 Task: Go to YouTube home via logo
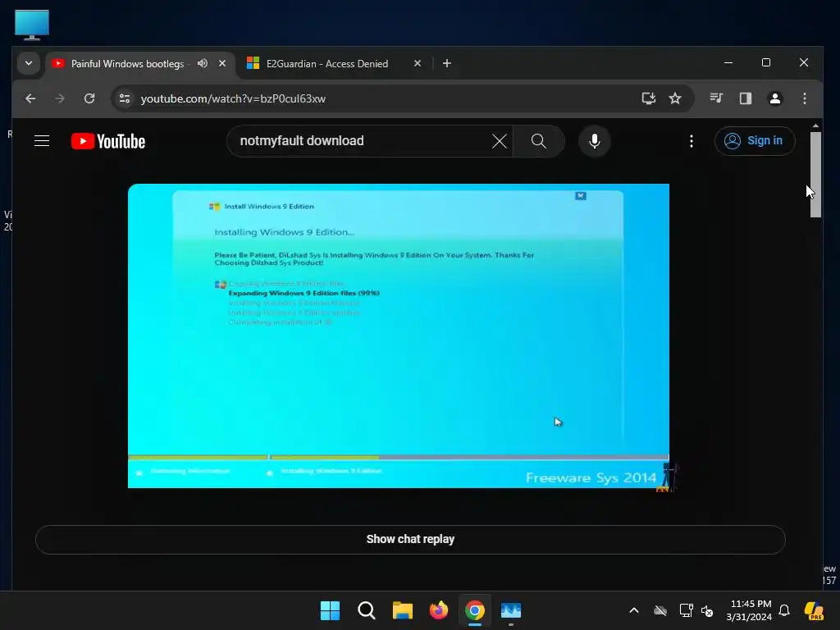108,141
